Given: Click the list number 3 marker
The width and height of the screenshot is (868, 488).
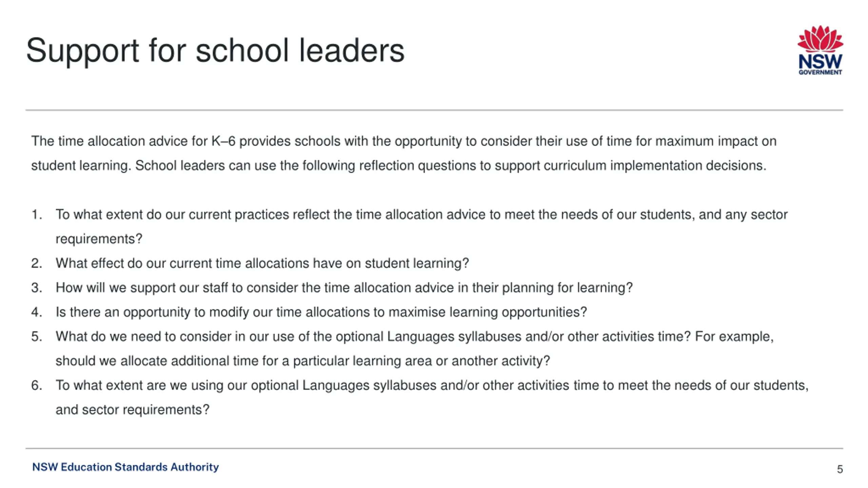Looking at the screenshot, I should tap(37, 288).
